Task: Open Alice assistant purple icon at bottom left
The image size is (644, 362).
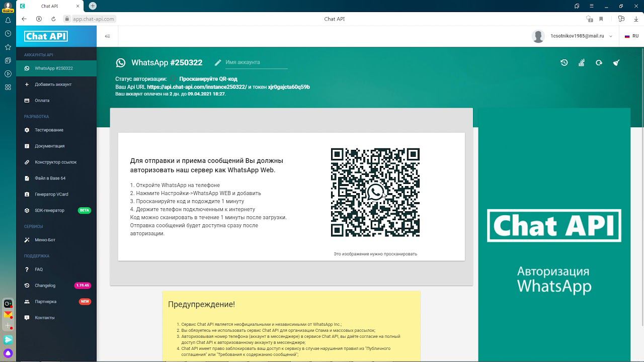Action: coord(8,354)
